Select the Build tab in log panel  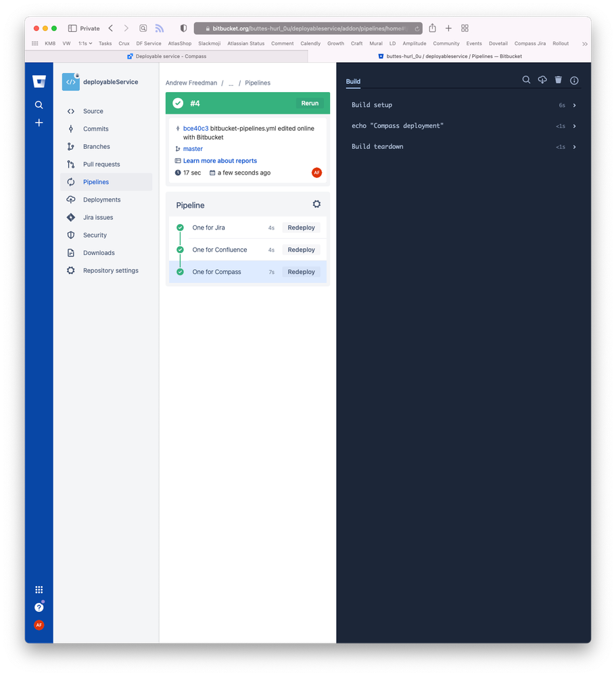pos(353,81)
